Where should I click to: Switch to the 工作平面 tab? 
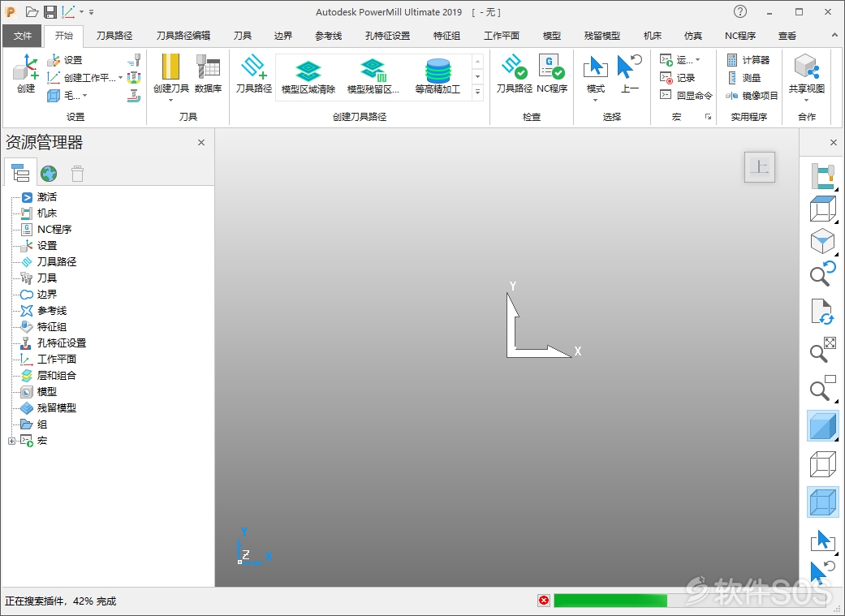(501, 36)
